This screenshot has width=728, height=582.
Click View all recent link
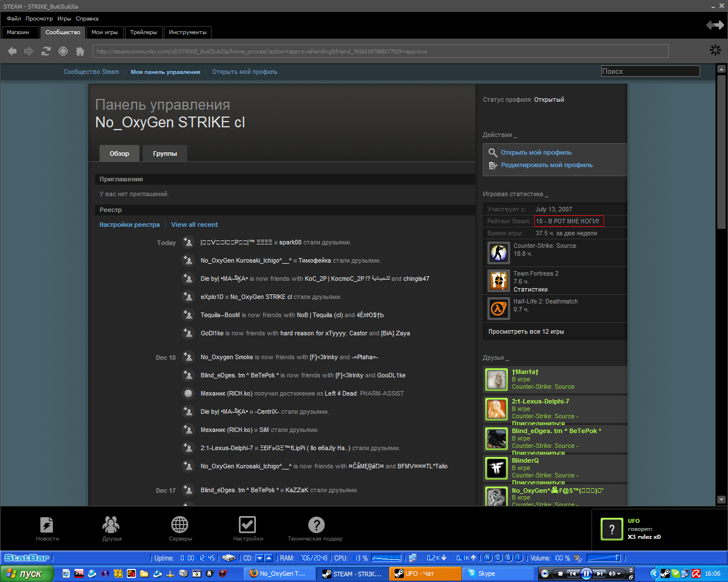tap(195, 225)
